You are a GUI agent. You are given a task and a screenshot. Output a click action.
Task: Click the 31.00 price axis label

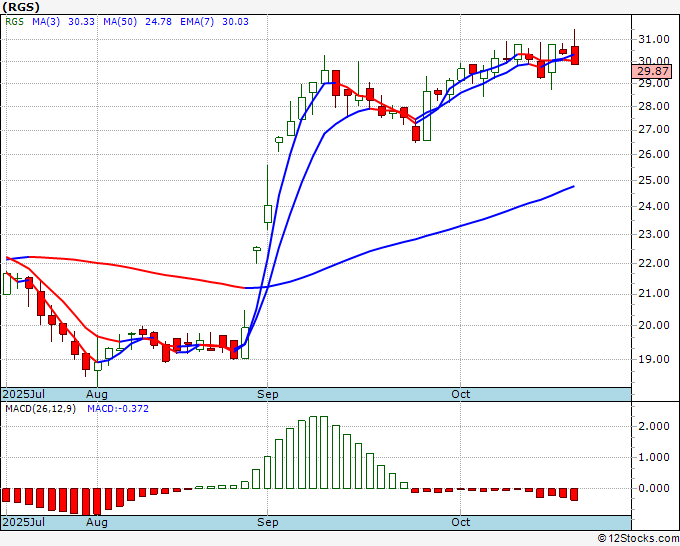coord(654,39)
